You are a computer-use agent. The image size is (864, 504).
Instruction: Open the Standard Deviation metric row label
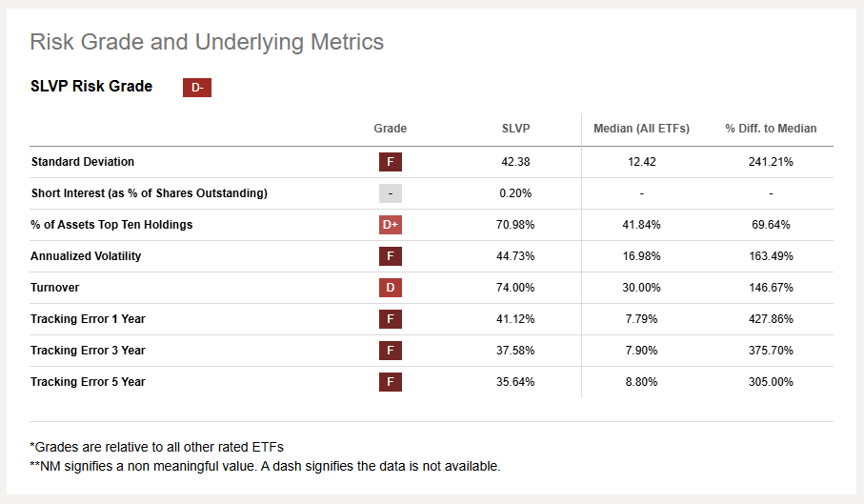(83, 162)
